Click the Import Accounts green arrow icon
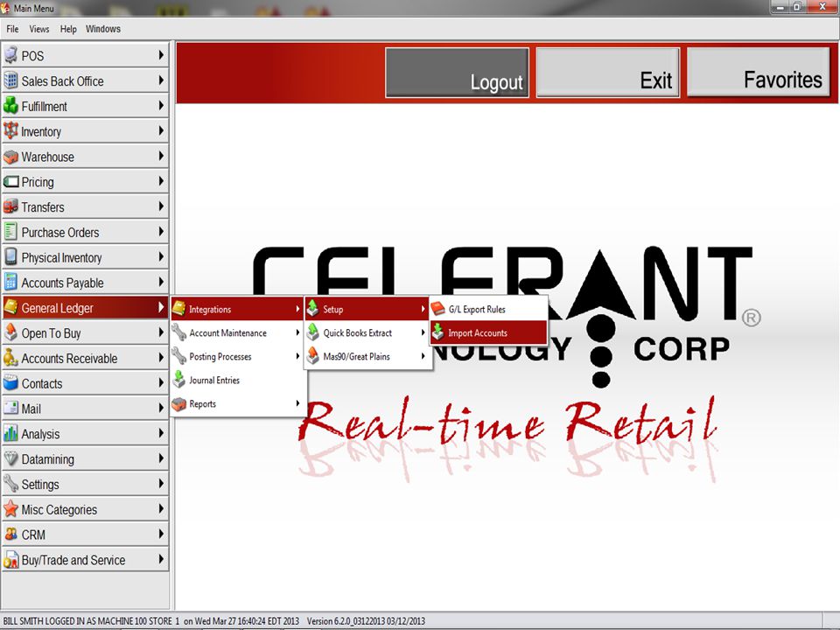Image resolution: width=840 pixels, height=630 pixels. [437, 332]
